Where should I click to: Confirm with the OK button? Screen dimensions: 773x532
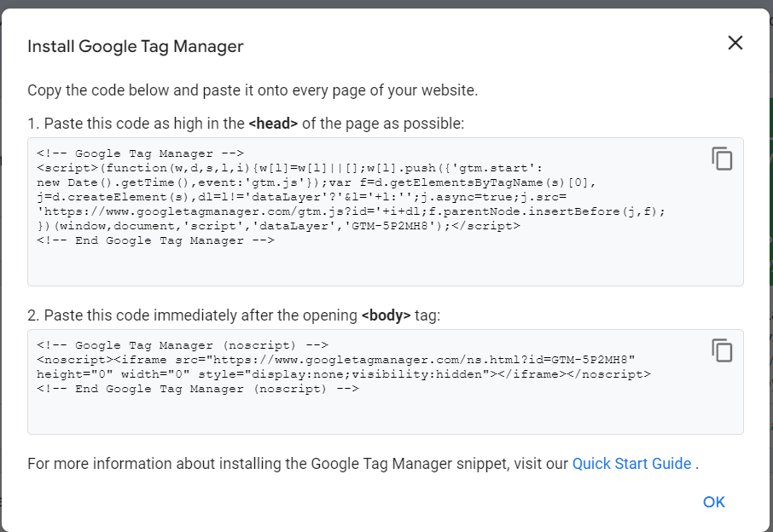[x=714, y=502]
